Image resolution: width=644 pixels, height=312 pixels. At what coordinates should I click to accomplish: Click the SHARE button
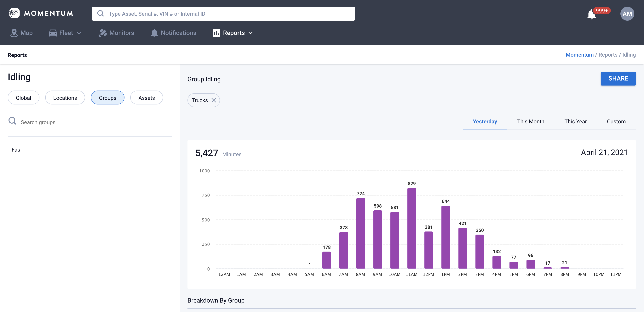[618, 78]
